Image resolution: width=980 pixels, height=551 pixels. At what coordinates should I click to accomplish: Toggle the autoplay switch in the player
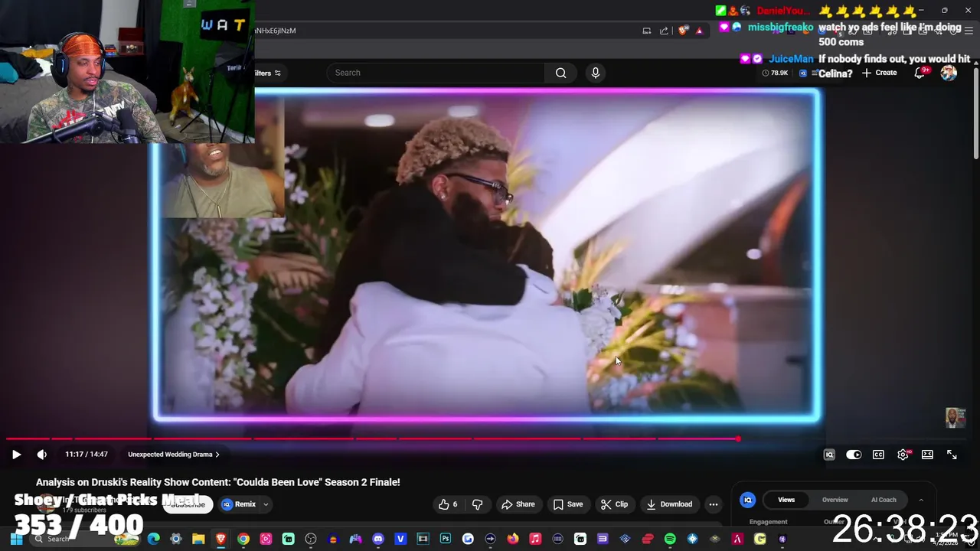pyautogui.click(x=854, y=455)
